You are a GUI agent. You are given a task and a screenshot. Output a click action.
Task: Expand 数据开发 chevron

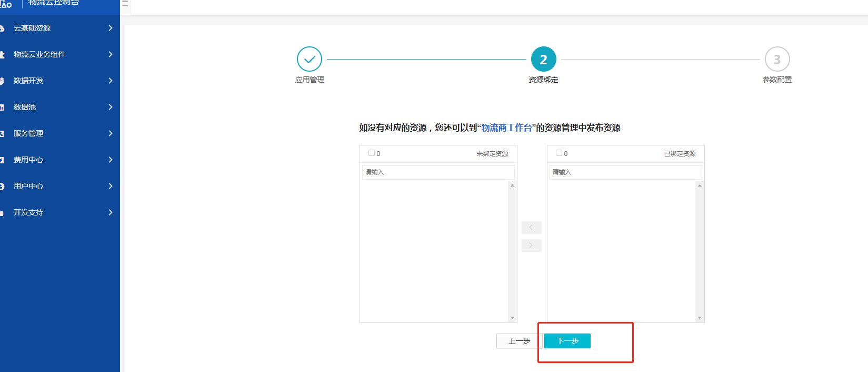pyautogui.click(x=110, y=81)
